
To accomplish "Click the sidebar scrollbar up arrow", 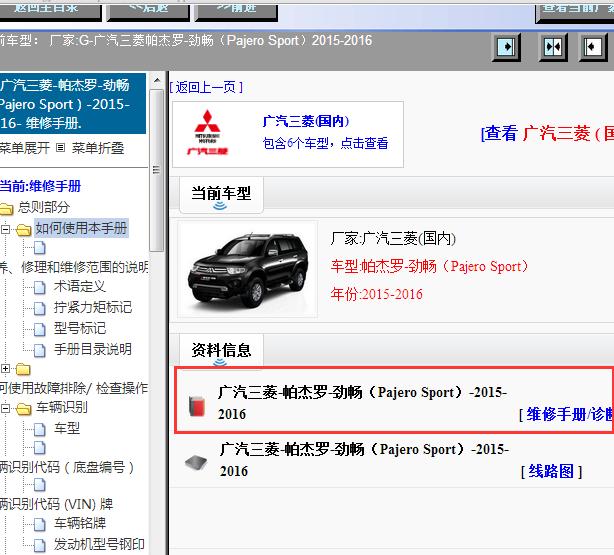I will pos(157,81).
